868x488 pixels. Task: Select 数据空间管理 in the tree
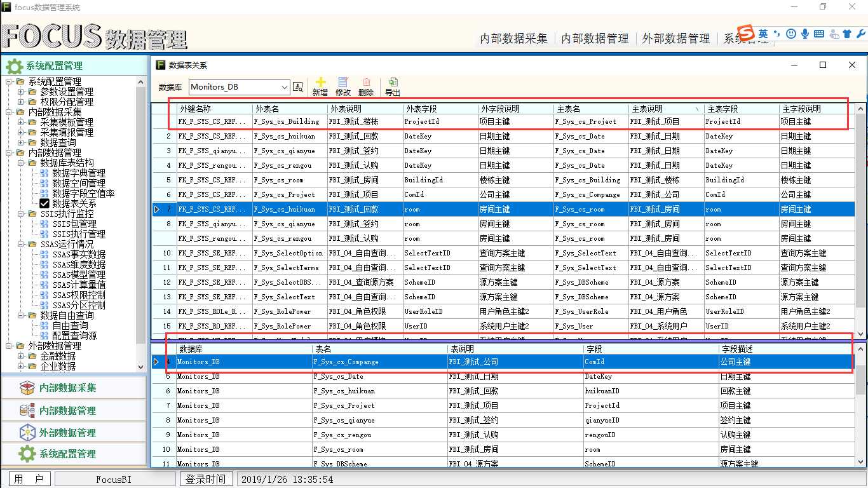[x=79, y=183]
